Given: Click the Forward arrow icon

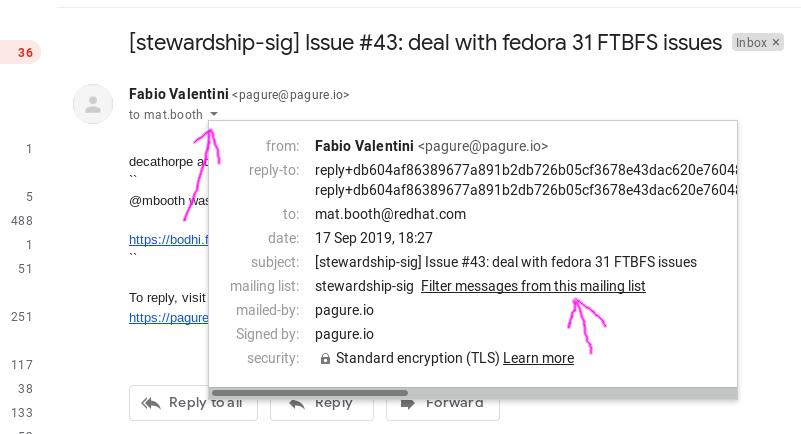Looking at the screenshot, I should (408, 403).
